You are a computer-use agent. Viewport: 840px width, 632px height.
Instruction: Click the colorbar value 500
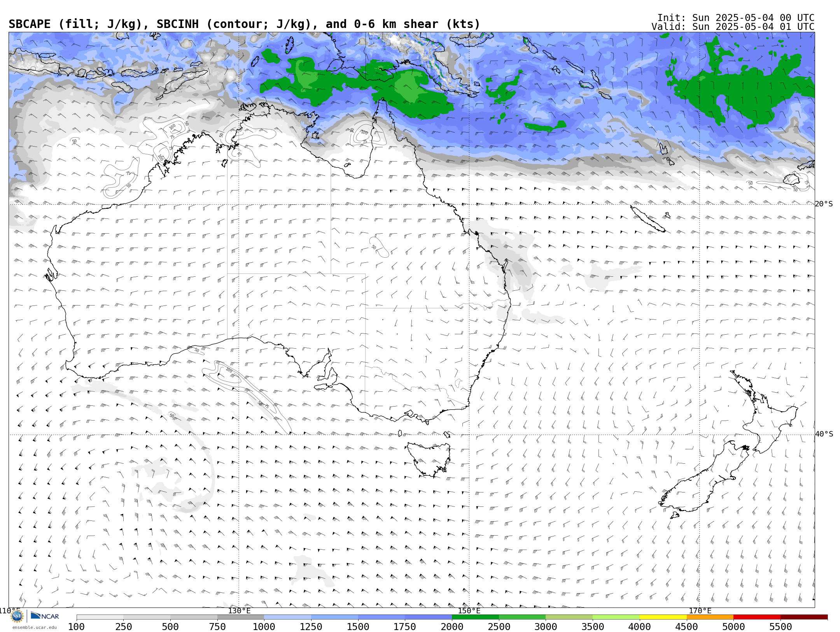pyautogui.click(x=170, y=627)
